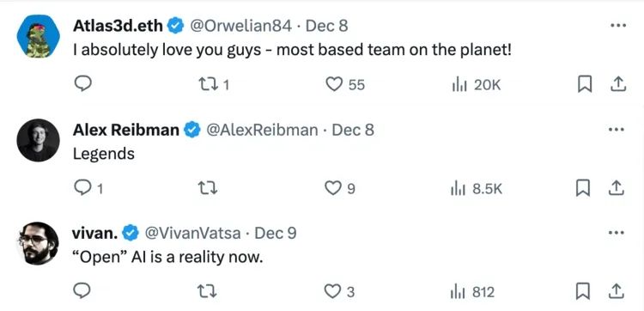The image size is (644, 311).
Task: View analytics showing 8.5K views
Action: [477, 188]
